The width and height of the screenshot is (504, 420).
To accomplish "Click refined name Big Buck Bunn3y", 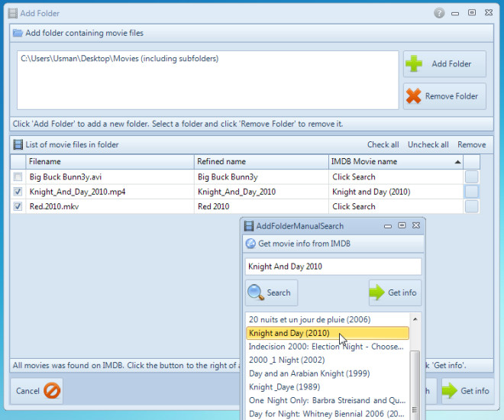I will pyautogui.click(x=261, y=176).
